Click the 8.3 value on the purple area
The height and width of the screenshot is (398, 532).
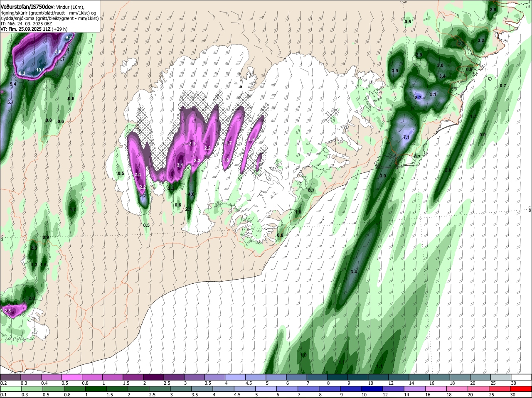coord(22,74)
